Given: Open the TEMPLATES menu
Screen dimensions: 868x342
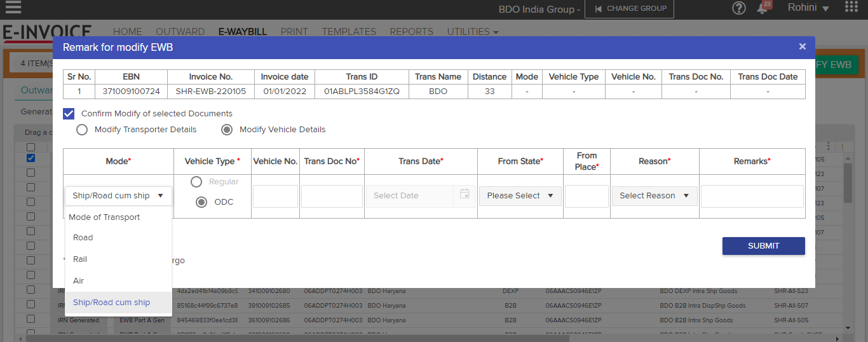Looking at the screenshot, I should (x=349, y=31).
